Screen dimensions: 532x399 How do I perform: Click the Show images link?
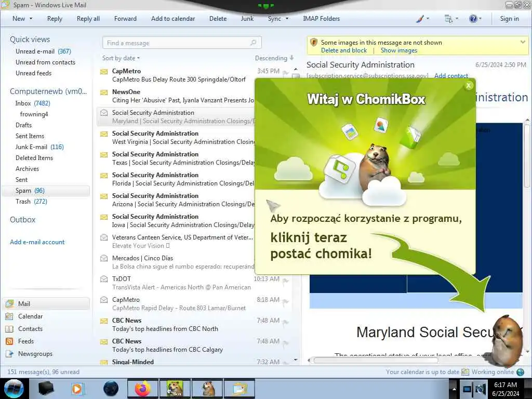(x=399, y=50)
